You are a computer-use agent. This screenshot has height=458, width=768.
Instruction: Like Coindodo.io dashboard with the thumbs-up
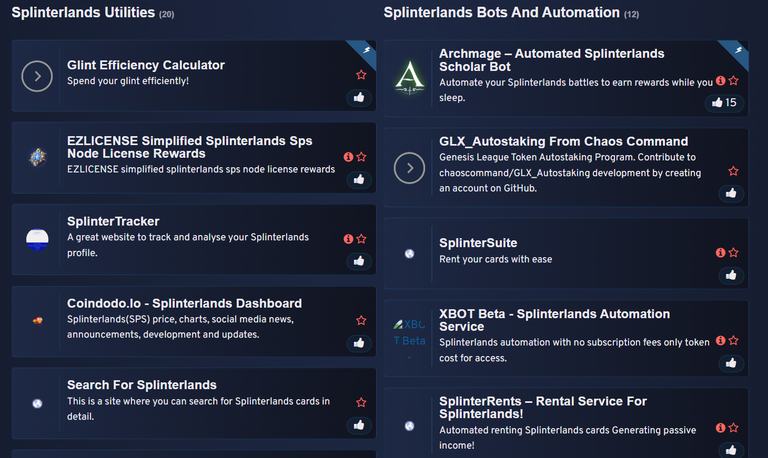[359, 343]
